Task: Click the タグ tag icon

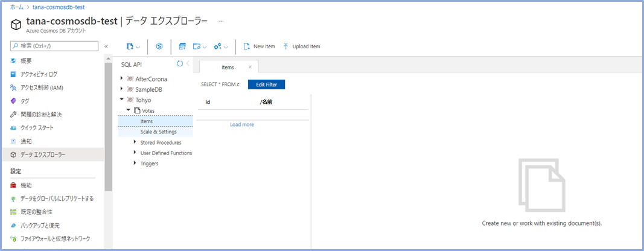Action: click(13, 101)
